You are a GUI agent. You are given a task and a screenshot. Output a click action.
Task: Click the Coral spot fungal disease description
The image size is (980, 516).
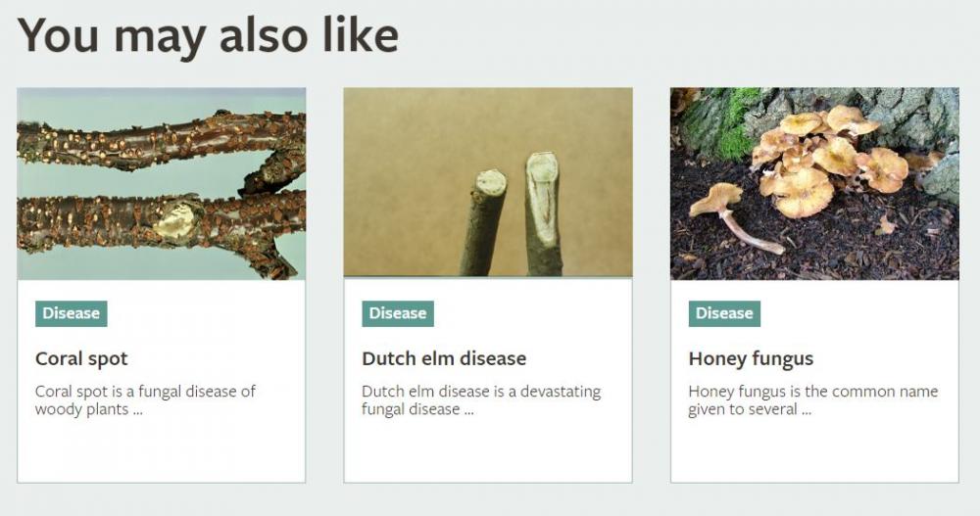[x=145, y=400]
